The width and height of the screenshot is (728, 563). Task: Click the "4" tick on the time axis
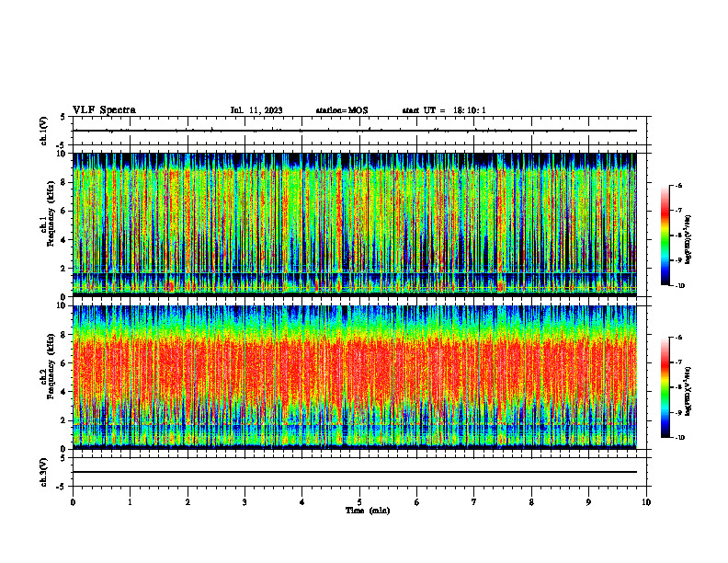click(x=302, y=502)
